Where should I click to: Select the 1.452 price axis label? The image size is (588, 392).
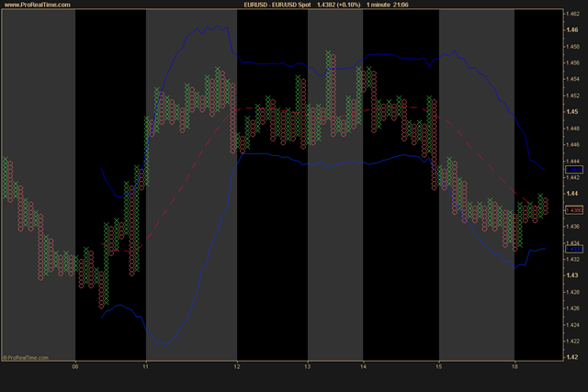pos(572,95)
